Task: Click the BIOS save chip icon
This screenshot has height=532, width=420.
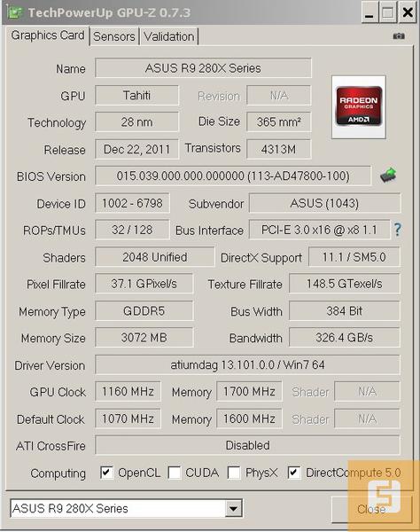Action: (388, 175)
